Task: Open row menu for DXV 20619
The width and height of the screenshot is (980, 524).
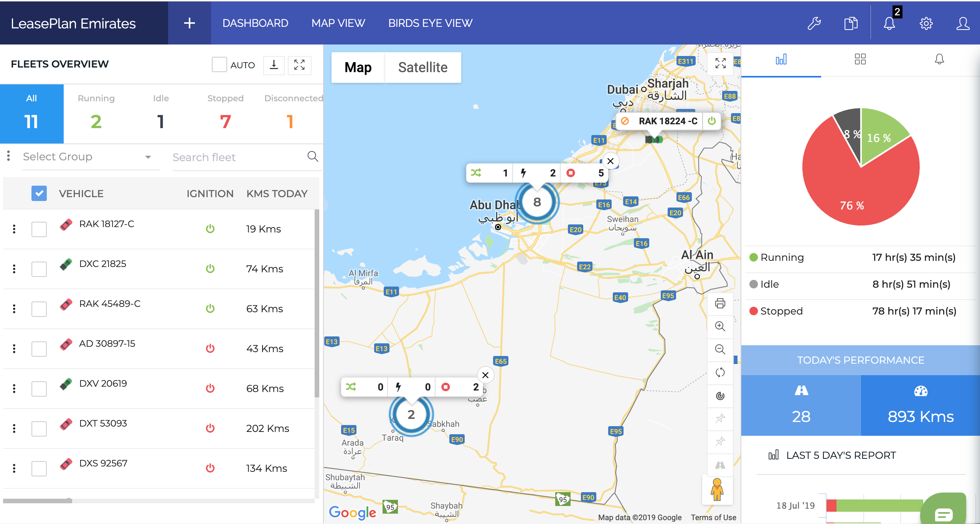Action: coord(14,389)
